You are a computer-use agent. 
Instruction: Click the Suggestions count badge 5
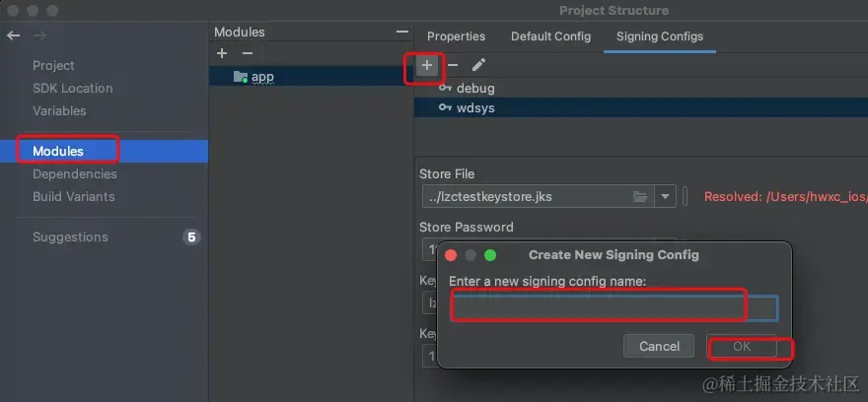191,237
